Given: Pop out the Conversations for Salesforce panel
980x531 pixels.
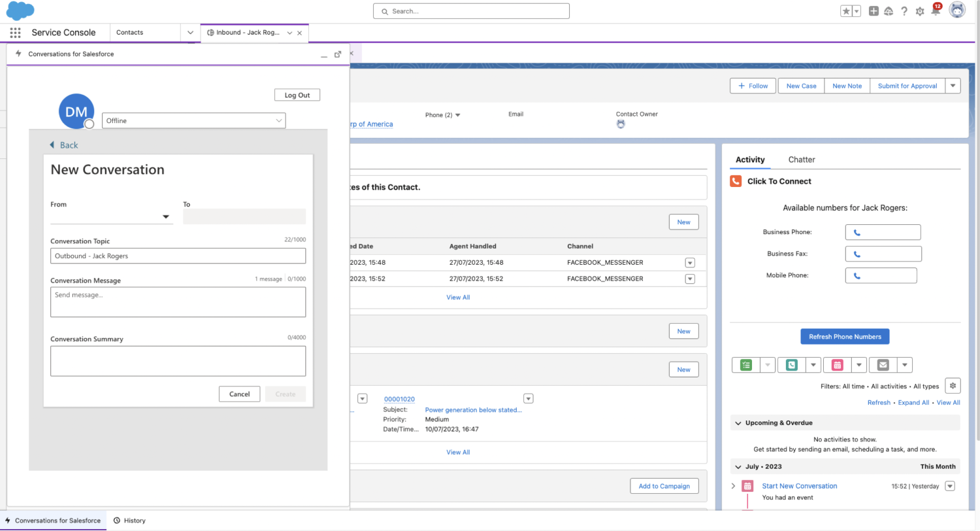Looking at the screenshot, I should (338, 54).
